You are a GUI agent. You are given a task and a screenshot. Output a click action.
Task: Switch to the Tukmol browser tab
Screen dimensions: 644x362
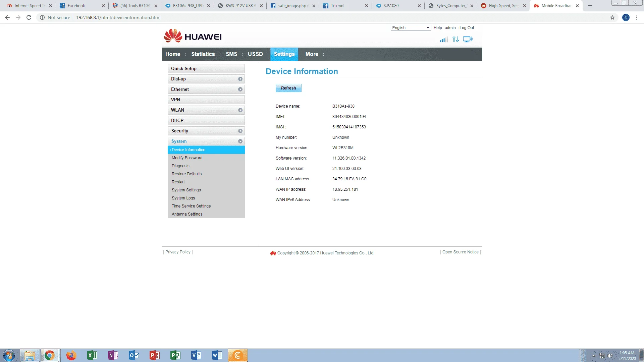click(345, 6)
